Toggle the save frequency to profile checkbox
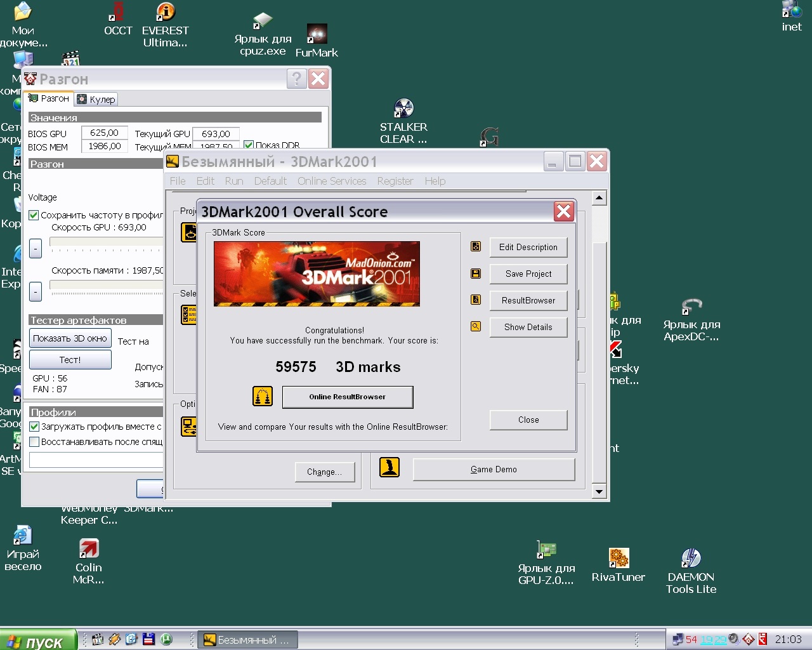This screenshot has width=812, height=650. tap(34, 215)
